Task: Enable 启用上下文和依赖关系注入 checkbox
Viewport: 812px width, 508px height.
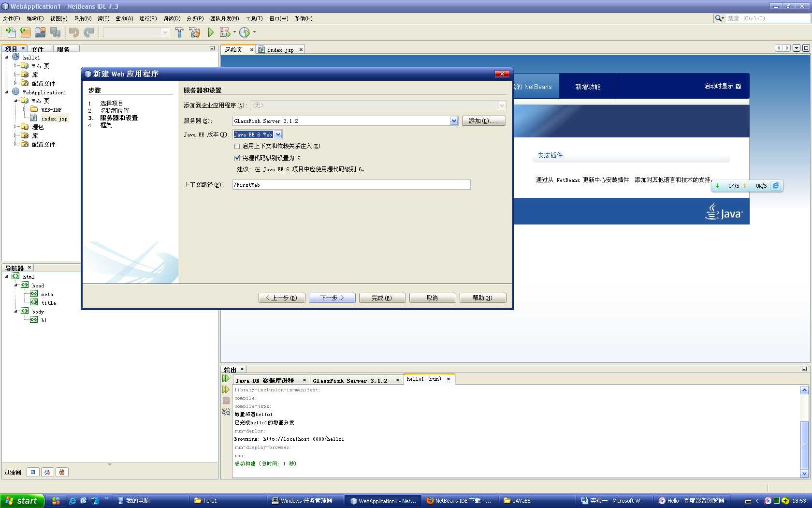Action: 237,146
